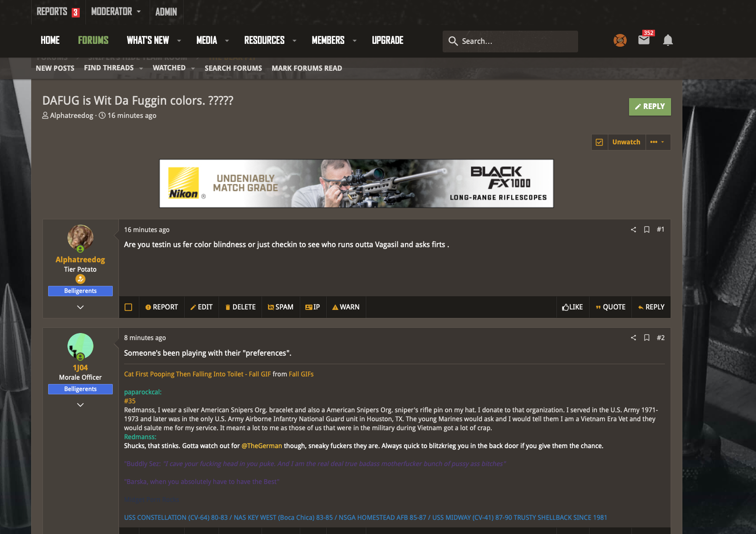Open Search Forums
This screenshot has width=756, height=534.
(233, 68)
